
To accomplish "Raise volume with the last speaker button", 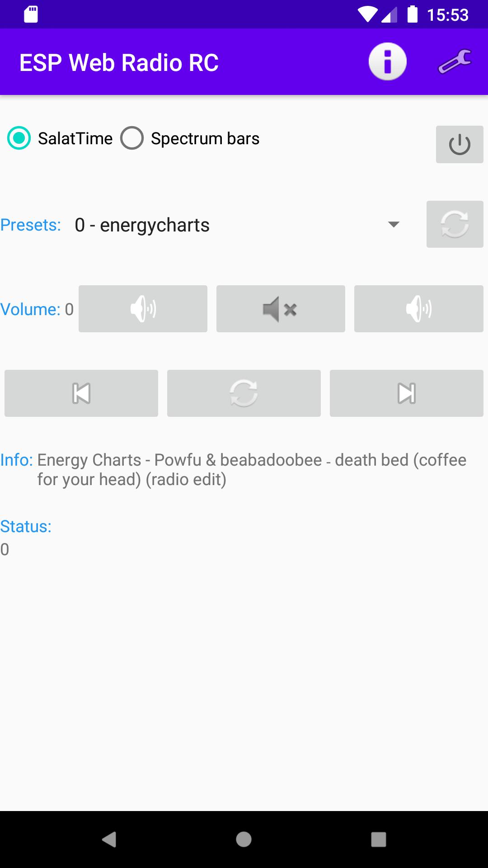I will click(418, 309).
